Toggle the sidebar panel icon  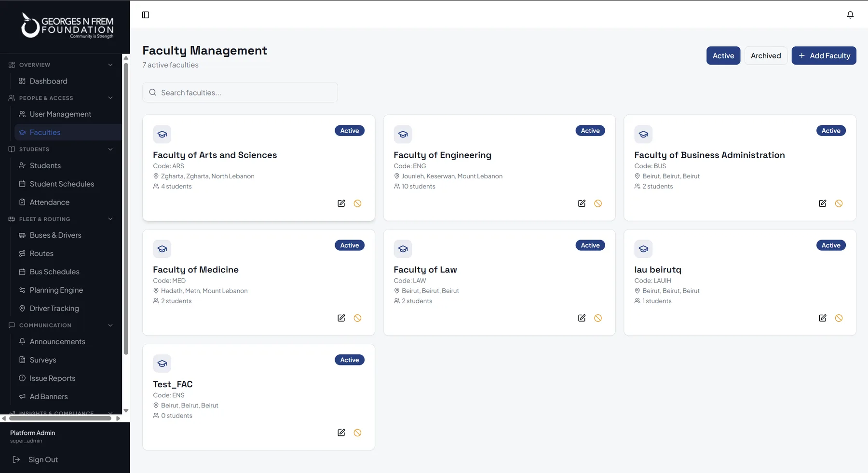[146, 15]
